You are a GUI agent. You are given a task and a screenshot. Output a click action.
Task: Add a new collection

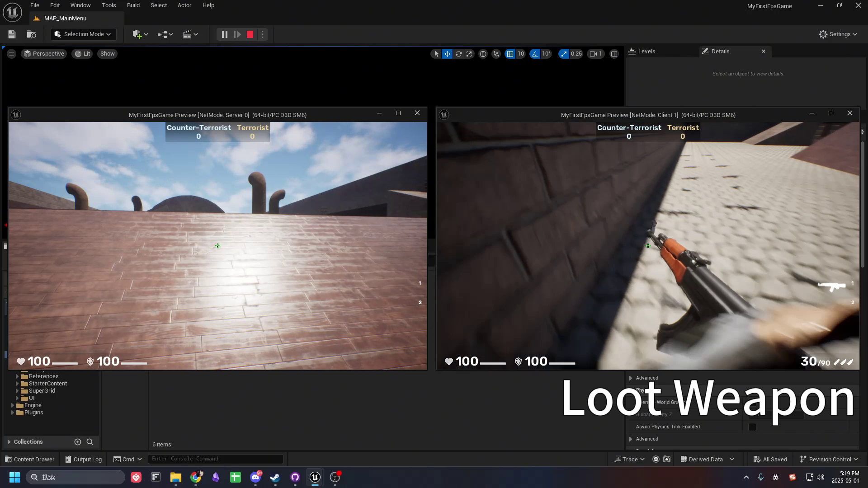(x=78, y=442)
